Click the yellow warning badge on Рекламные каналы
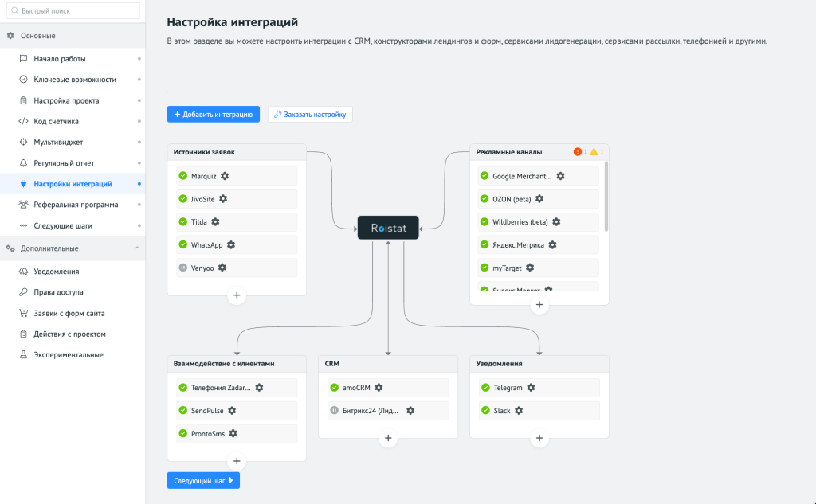816x504 pixels. [x=594, y=151]
